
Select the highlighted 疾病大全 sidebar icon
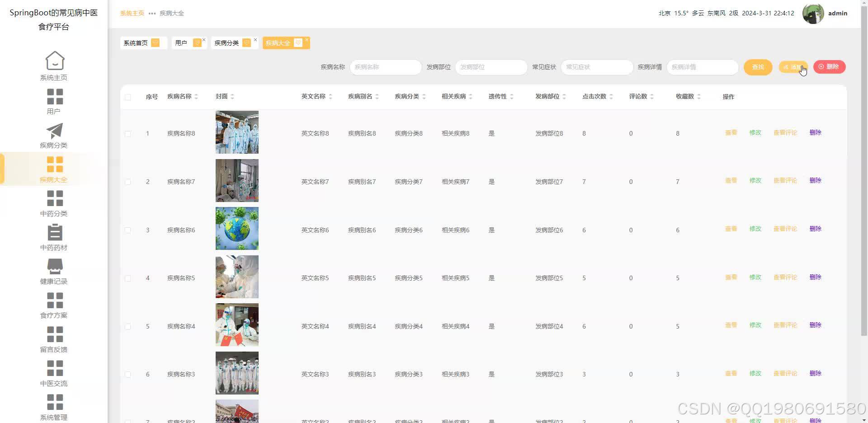[55, 164]
